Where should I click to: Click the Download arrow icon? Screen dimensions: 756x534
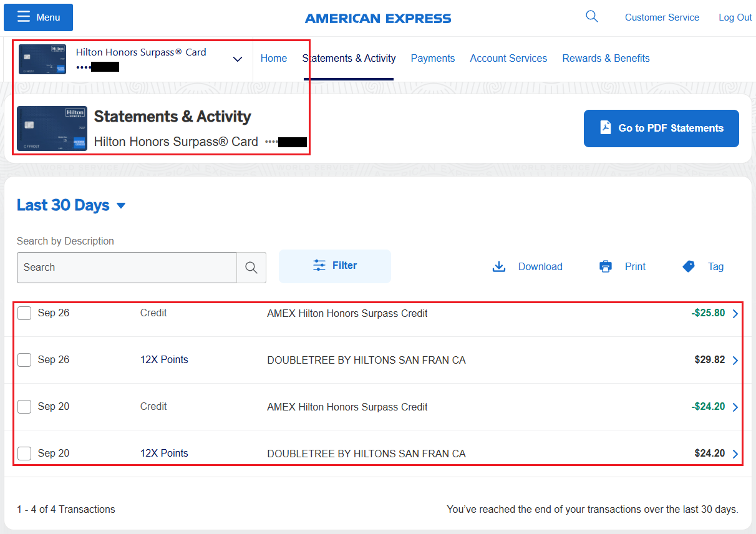[499, 267]
